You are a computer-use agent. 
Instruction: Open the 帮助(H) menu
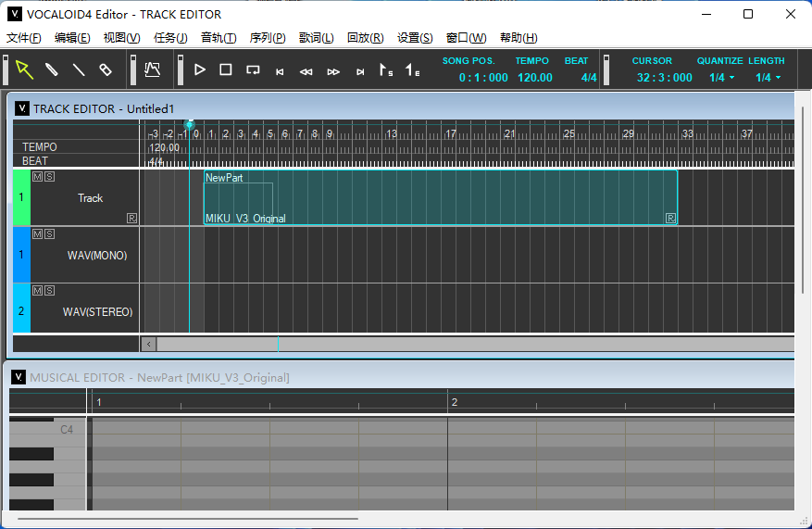[x=518, y=38]
